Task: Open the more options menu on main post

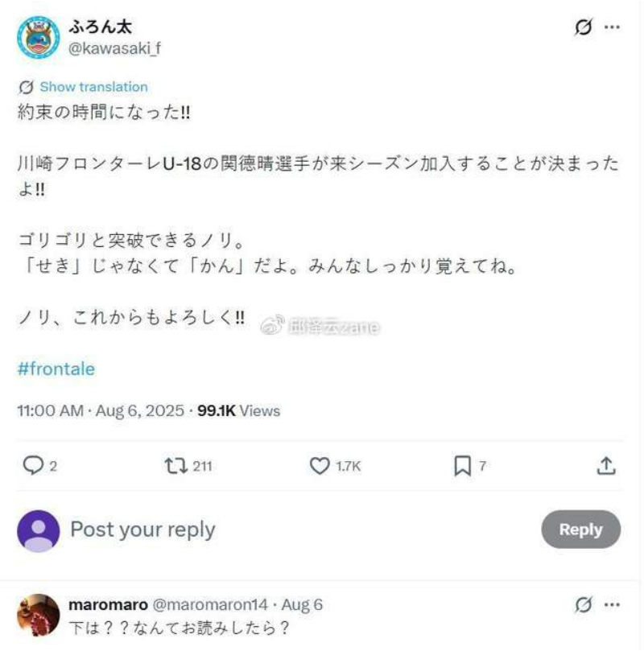Action: pyautogui.click(x=612, y=27)
